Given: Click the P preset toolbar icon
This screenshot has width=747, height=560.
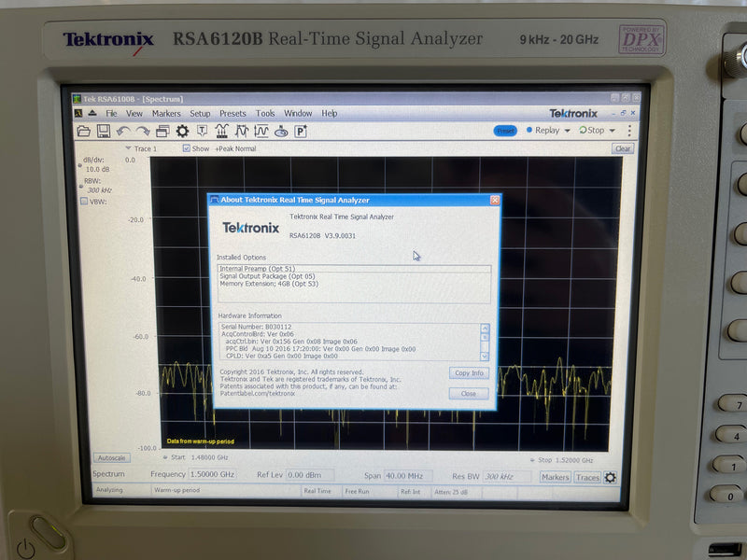Looking at the screenshot, I should click(301, 132).
